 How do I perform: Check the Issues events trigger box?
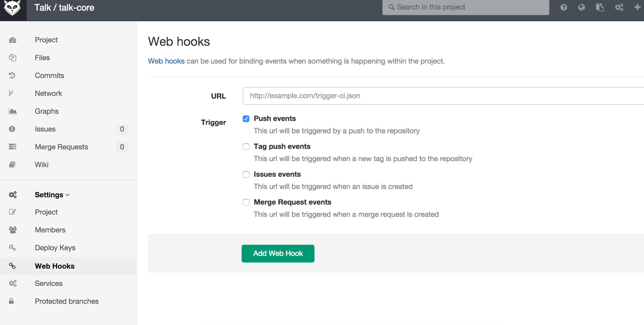[246, 175]
